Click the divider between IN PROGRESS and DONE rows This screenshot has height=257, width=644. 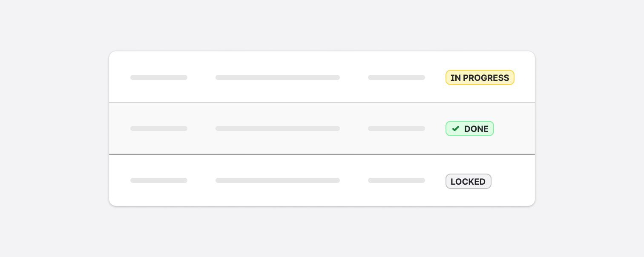[x=322, y=103]
